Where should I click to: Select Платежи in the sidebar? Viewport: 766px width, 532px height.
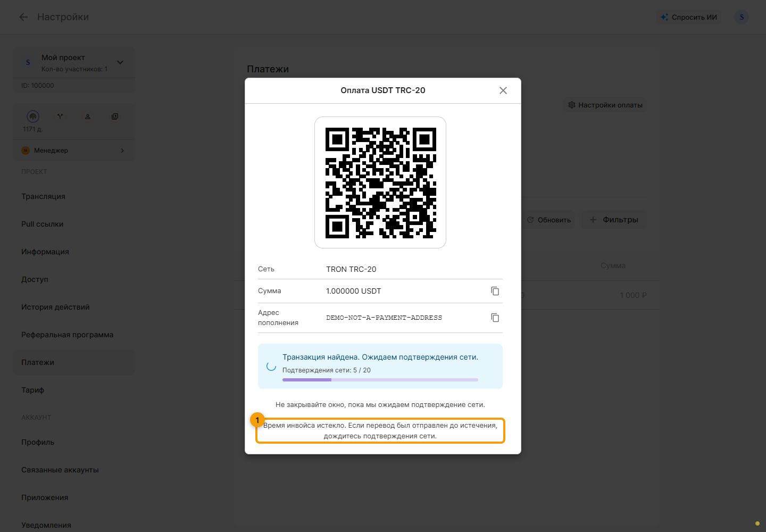(74, 362)
